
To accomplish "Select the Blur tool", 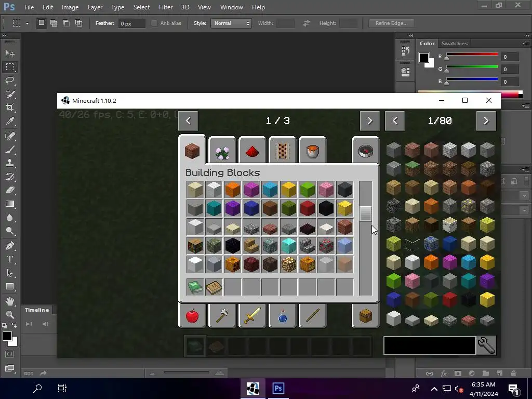I will 10,218.
